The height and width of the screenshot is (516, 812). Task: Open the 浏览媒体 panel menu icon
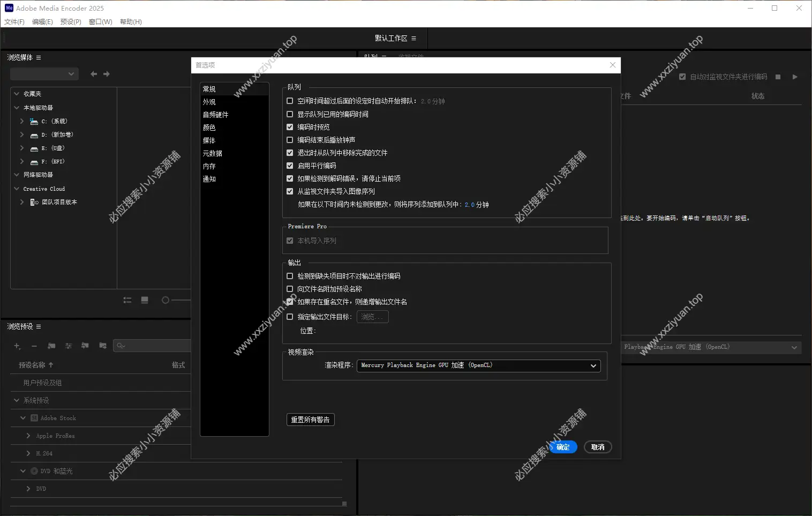tap(39, 57)
